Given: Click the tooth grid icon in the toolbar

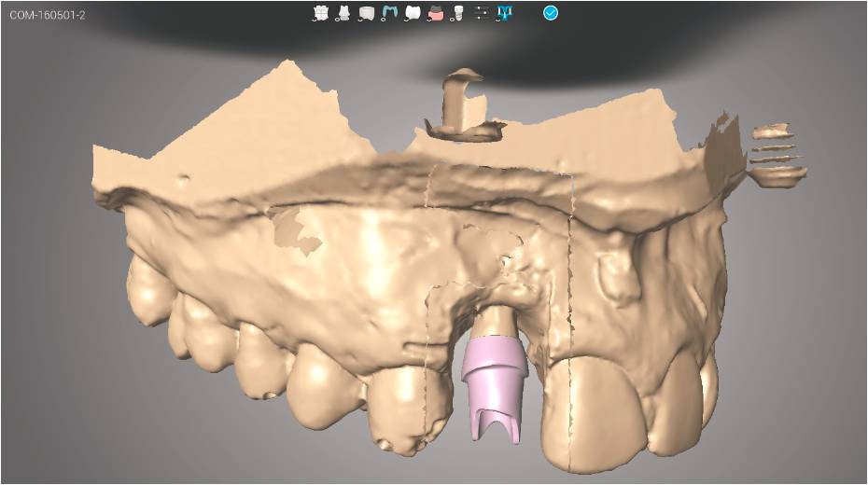Looking at the screenshot, I should 320,13.
